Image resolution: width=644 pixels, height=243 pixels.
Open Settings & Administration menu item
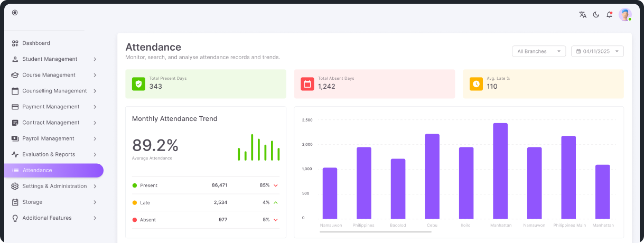coord(54,186)
